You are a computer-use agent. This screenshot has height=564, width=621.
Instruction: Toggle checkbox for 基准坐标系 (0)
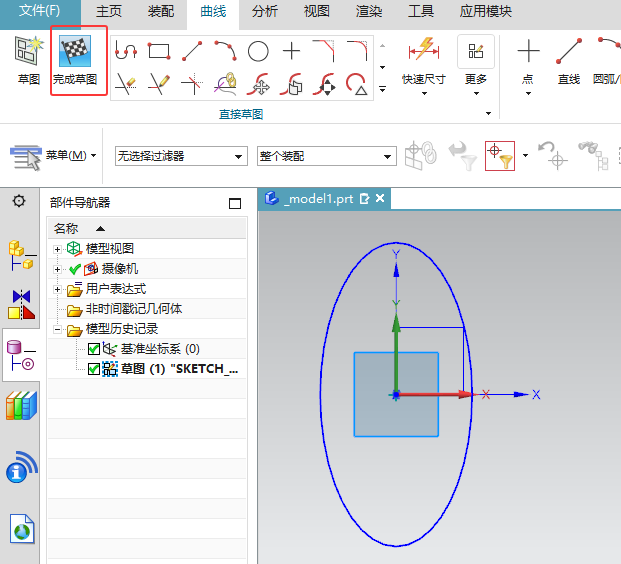pos(94,349)
